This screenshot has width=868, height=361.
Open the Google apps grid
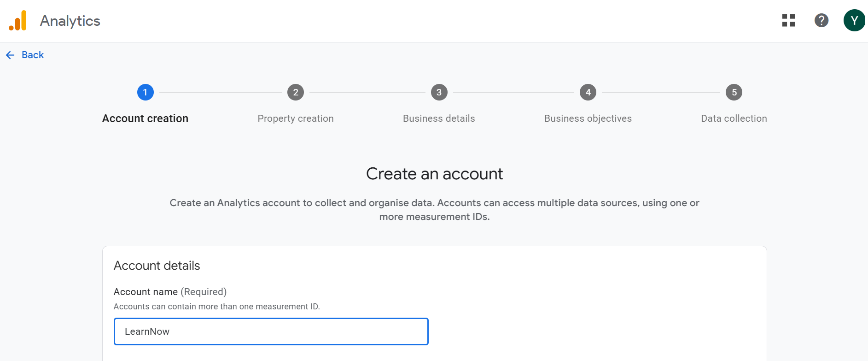[788, 20]
